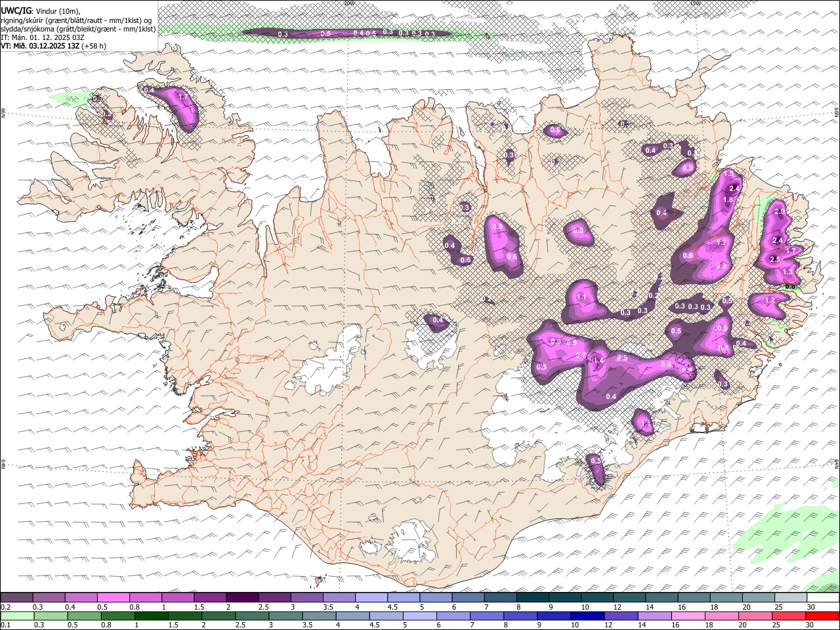Click the UWC/IG title label
The width and height of the screenshot is (840, 630).
pos(15,10)
